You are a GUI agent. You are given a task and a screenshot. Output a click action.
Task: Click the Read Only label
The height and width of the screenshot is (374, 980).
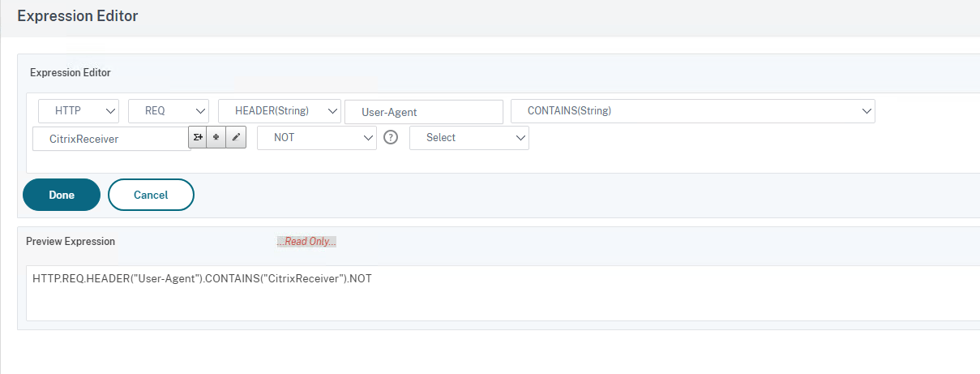point(306,242)
